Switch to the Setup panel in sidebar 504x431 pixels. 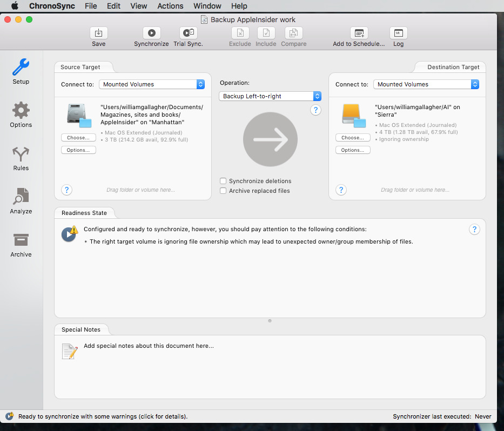(21, 71)
